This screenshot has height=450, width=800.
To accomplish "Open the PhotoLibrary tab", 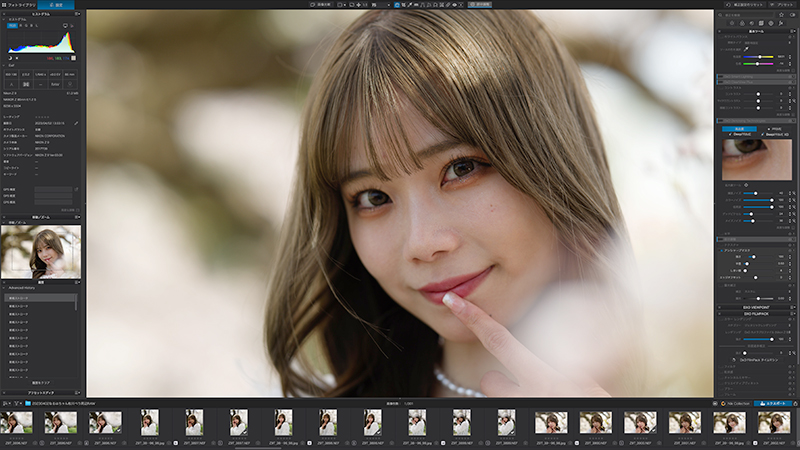I will coord(19,5).
